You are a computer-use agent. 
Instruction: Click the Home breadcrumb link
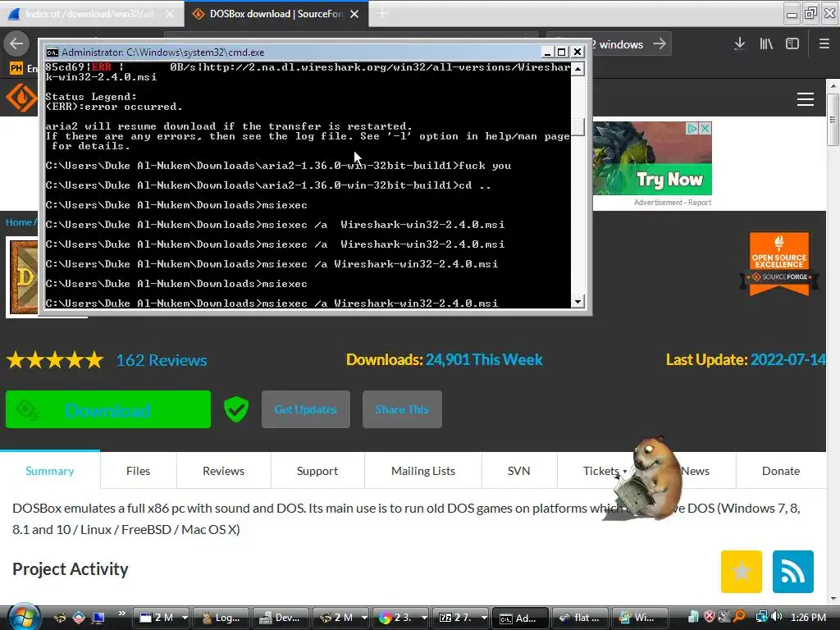coord(19,222)
